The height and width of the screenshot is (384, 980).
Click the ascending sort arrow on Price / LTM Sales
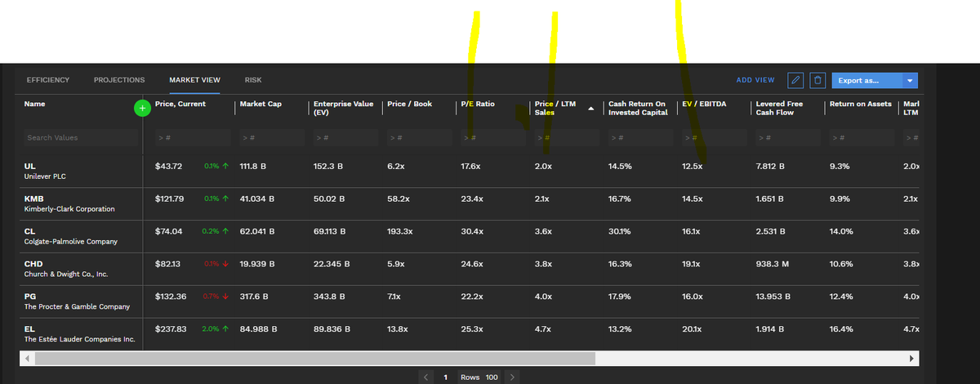click(590, 109)
